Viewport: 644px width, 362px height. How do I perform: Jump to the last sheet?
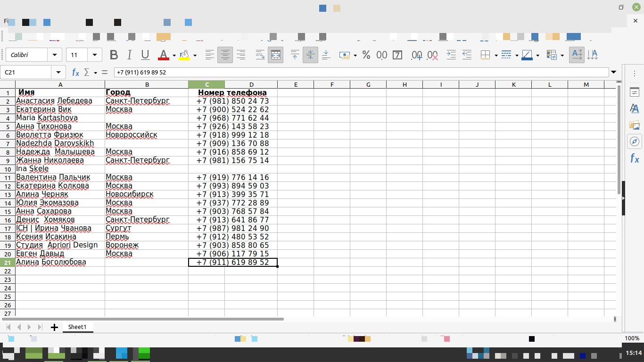point(40,327)
